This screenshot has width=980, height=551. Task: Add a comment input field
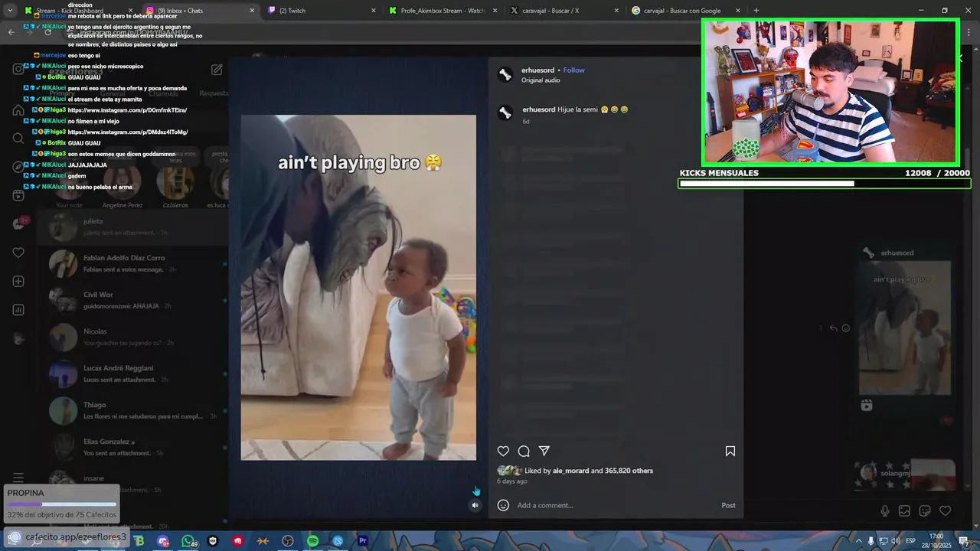pyautogui.click(x=615, y=505)
